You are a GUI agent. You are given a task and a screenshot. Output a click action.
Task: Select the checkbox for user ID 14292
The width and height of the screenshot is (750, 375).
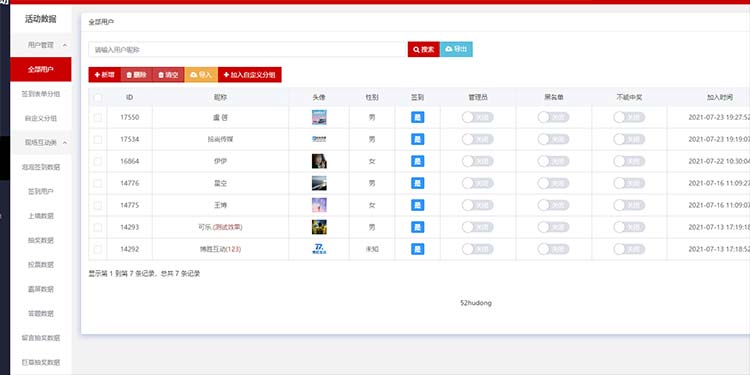(x=98, y=249)
